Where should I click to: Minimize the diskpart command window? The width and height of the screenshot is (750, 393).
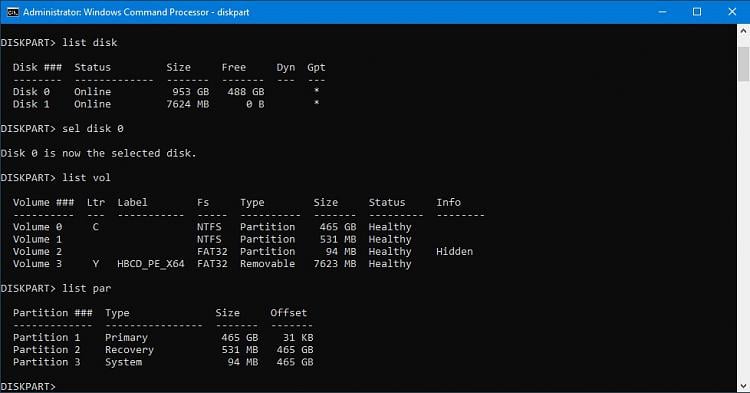click(662, 12)
